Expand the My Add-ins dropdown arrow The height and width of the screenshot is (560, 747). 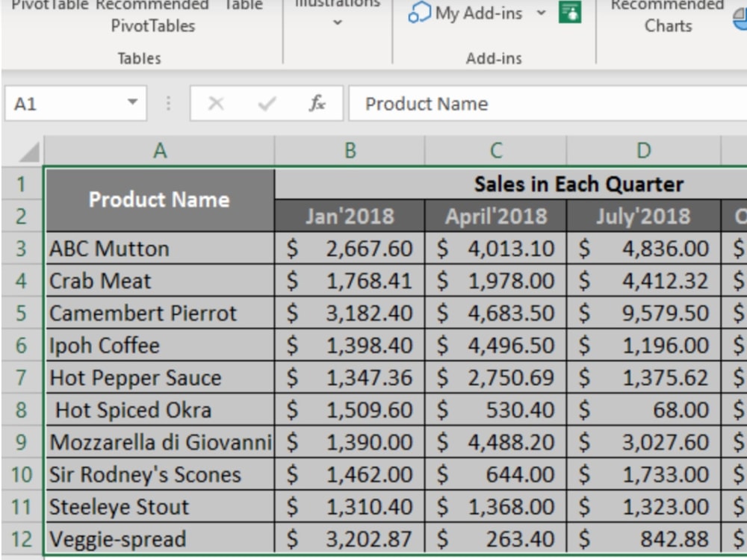pyautogui.click(x=541, y=13)
